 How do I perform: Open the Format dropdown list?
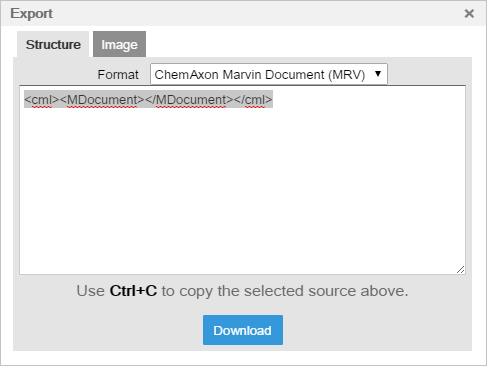tap(269, 74)
